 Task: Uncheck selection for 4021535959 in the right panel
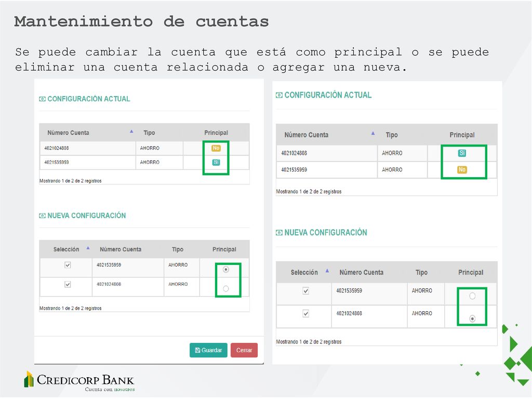coord(305,291)
